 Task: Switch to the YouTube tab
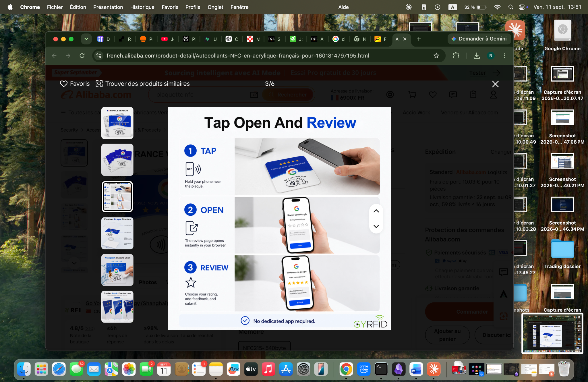168,39
